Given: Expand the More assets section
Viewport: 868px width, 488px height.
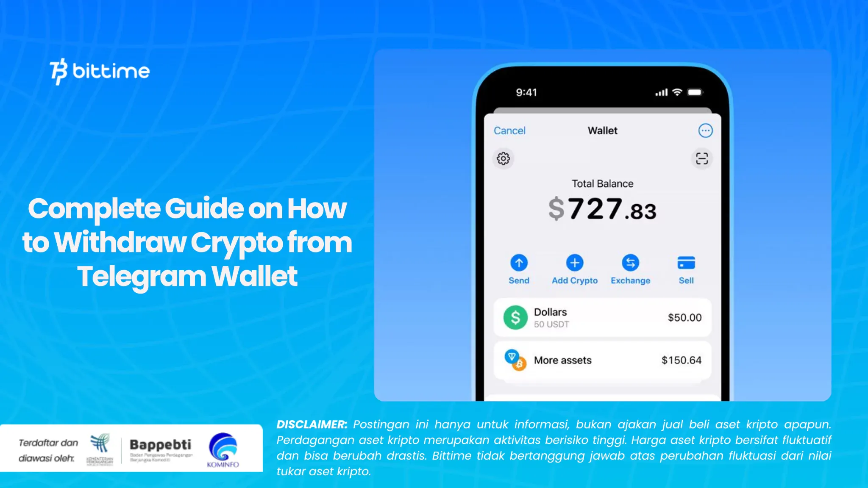Looking at the screenshot, I should 602,360.
